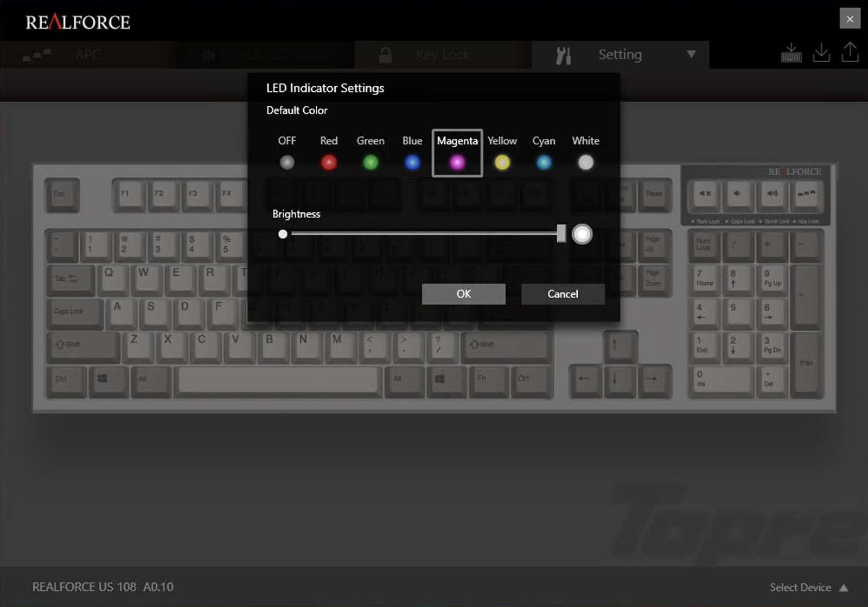Select the APC key beside the volume keys
Image resolution: width=868 pixels, height=607 pixels.
806,195
